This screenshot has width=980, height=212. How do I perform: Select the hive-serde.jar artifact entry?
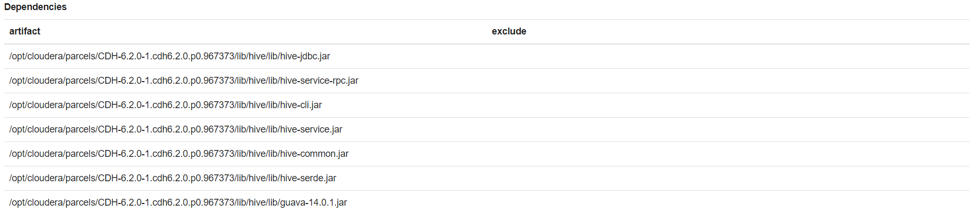click(173, 178)
